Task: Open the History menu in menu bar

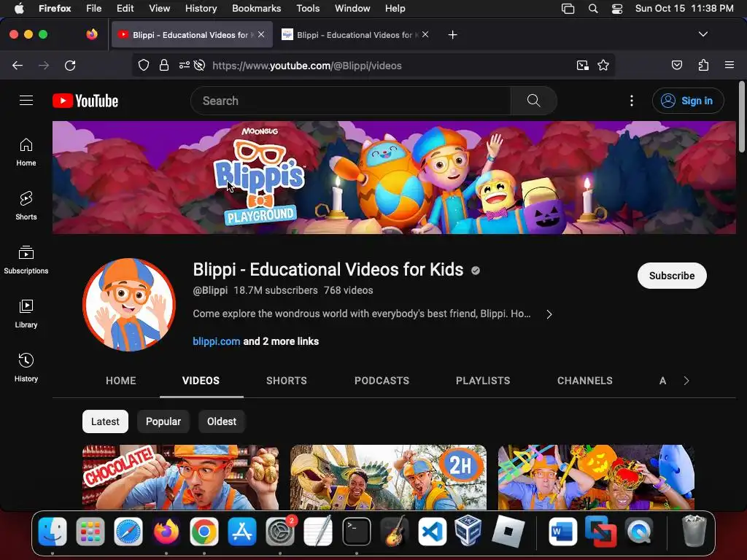Action: (x=201, y=9)
